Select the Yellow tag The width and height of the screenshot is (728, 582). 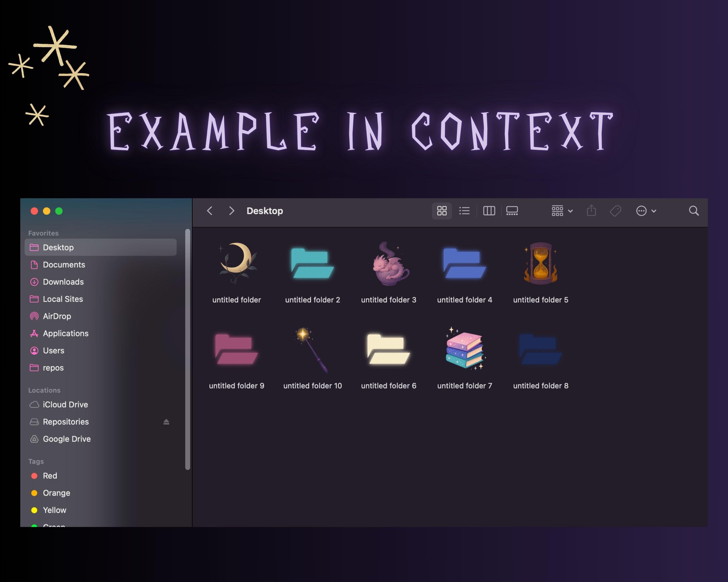point(101,510)
